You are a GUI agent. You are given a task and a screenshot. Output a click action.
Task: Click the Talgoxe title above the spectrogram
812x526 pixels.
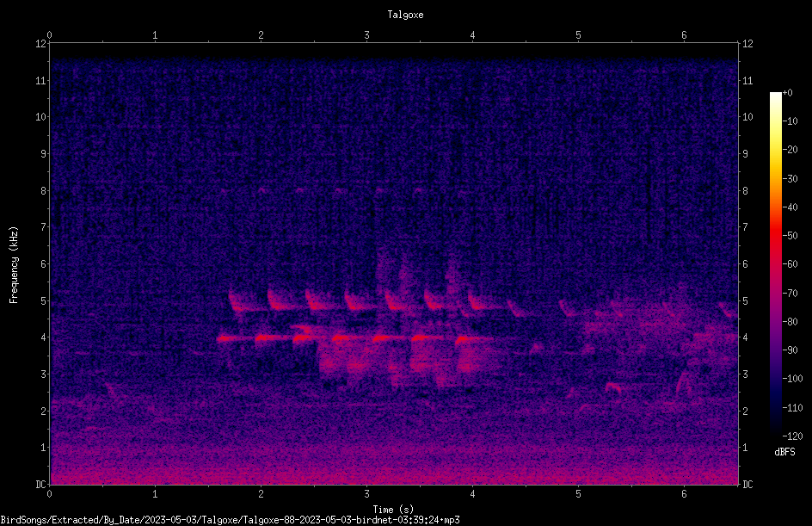405,15
